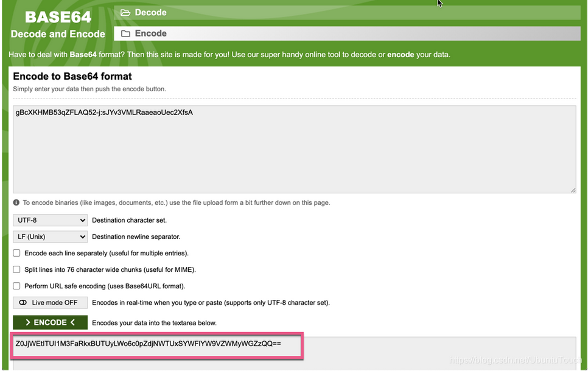The width and height of the screenshot is (588, 374).
Task: Click the open folder icon beside Decode
Action: coord(128,12)
